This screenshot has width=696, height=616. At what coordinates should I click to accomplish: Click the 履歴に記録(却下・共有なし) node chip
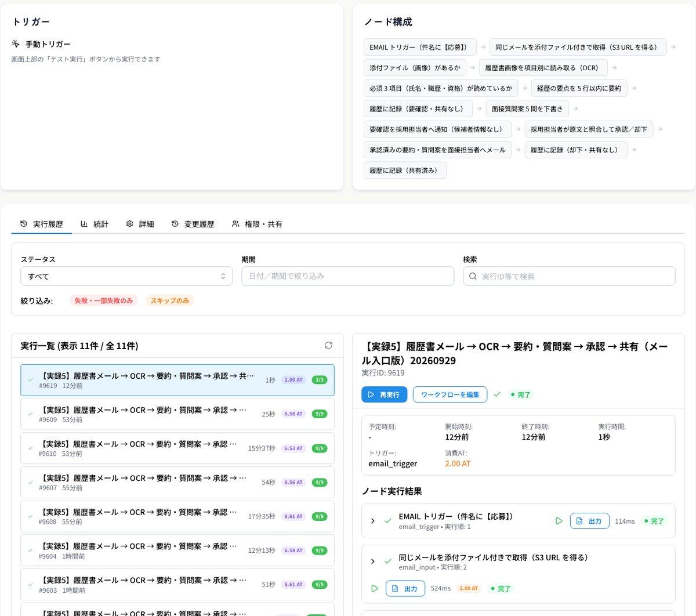576,150
